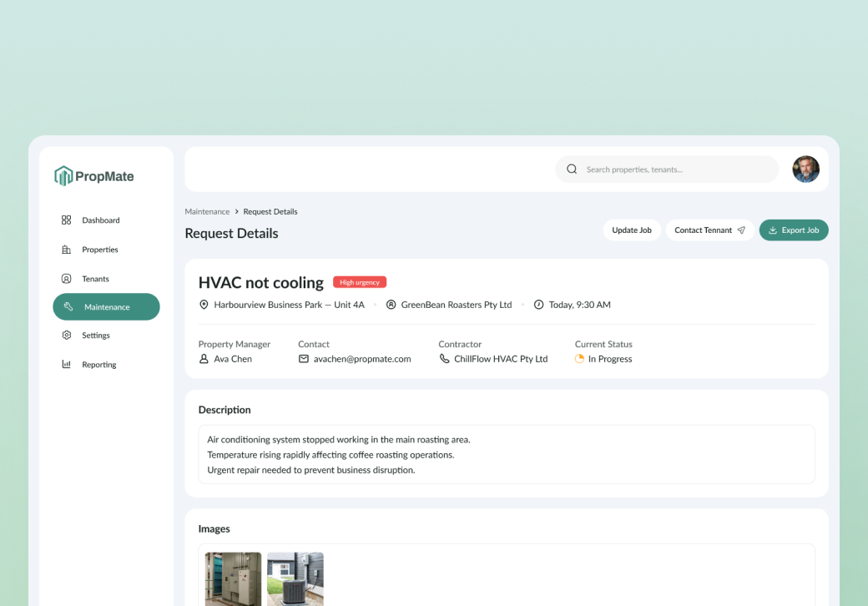Click the Description section heading
Screen dimensions: 868x606
tap(225, 410)
